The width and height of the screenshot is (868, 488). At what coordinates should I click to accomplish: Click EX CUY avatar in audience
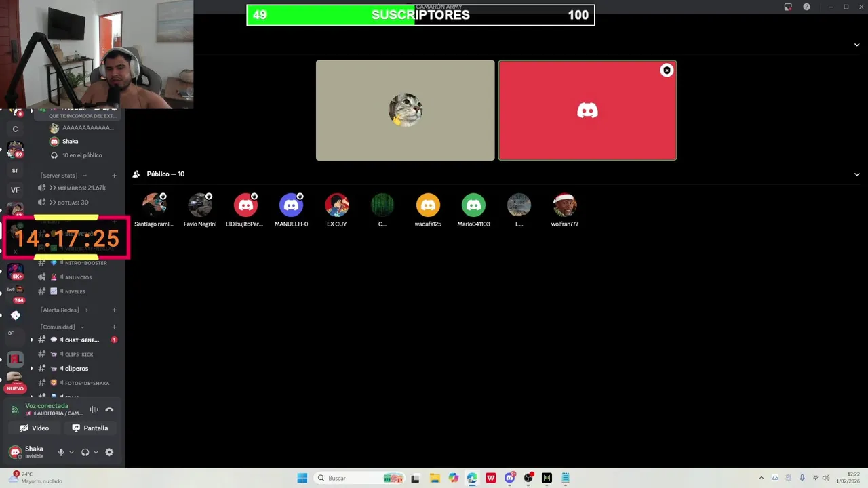click(x=337, y=205)
